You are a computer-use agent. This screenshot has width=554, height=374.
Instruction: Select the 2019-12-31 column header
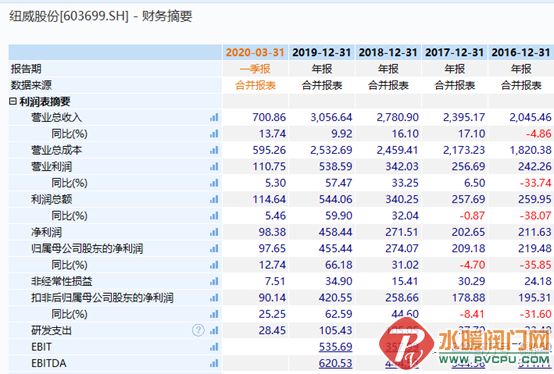(x=322, y=53)
